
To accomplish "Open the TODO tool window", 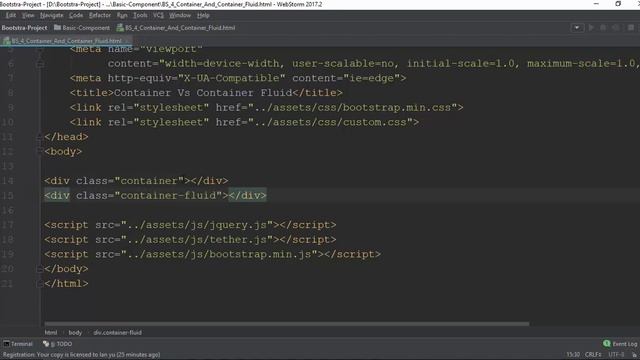I will (58, 344).
